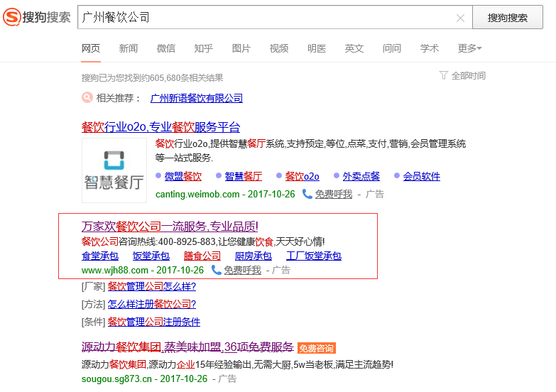Click the phone icon under canting.weimob.com
This screenshot has width=556, height=392.
click(x=307, y=193)
